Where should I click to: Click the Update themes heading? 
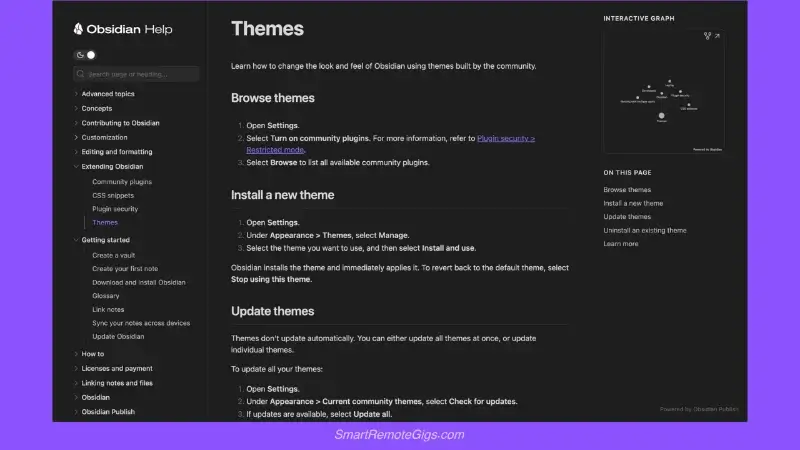[272, 311]
